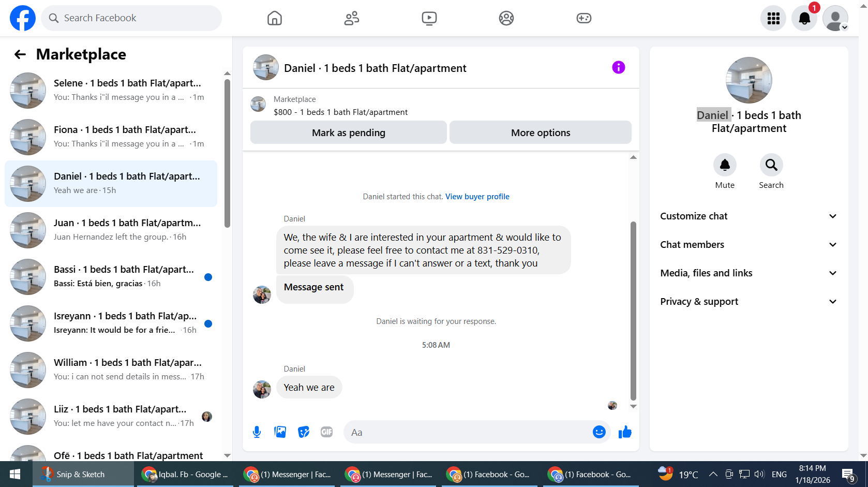Open the Friends icon in top navigation
868x487 pixels.
click(352, 18)
